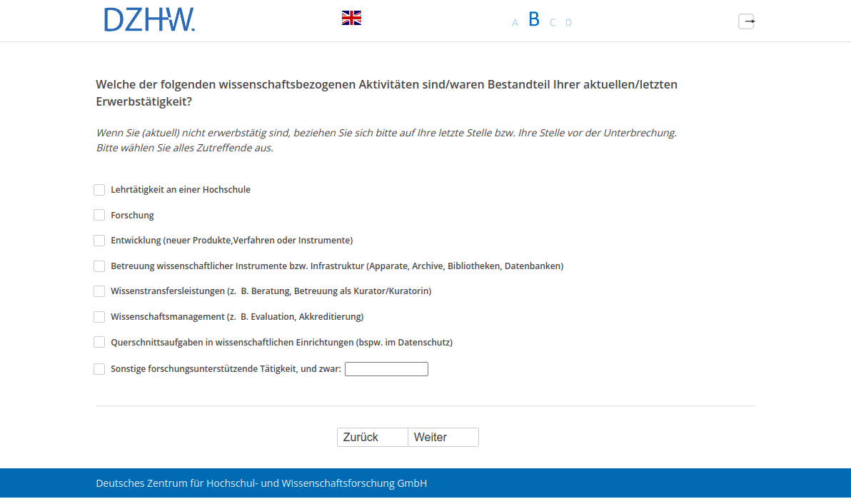Select font size option D
The image size is (851, 504).
[x=569, y=23]
